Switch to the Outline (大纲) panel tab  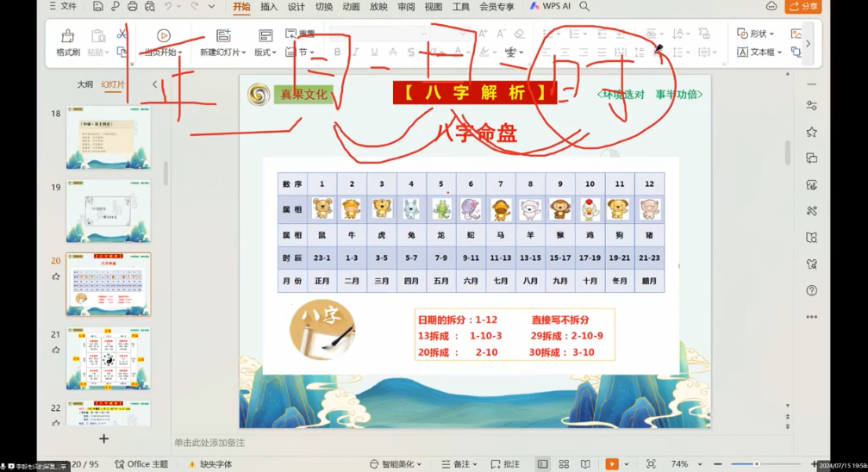tap(84, 84)
